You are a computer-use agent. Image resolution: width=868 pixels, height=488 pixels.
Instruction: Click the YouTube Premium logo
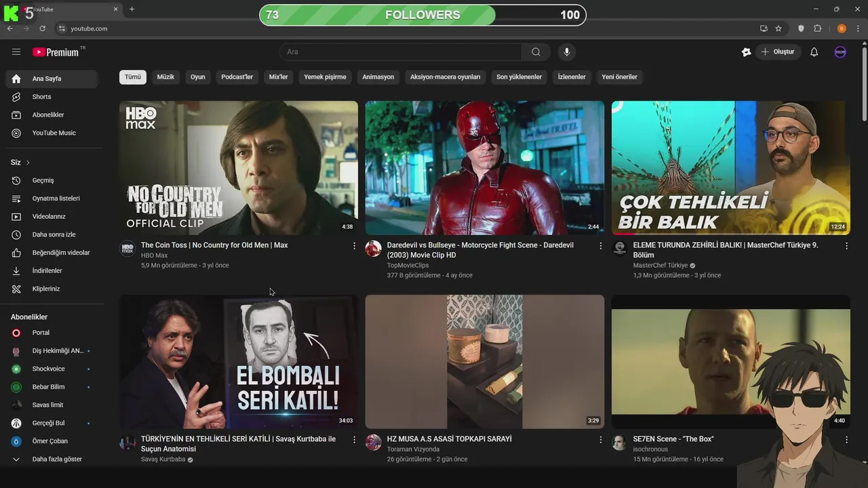coord(56,52)
